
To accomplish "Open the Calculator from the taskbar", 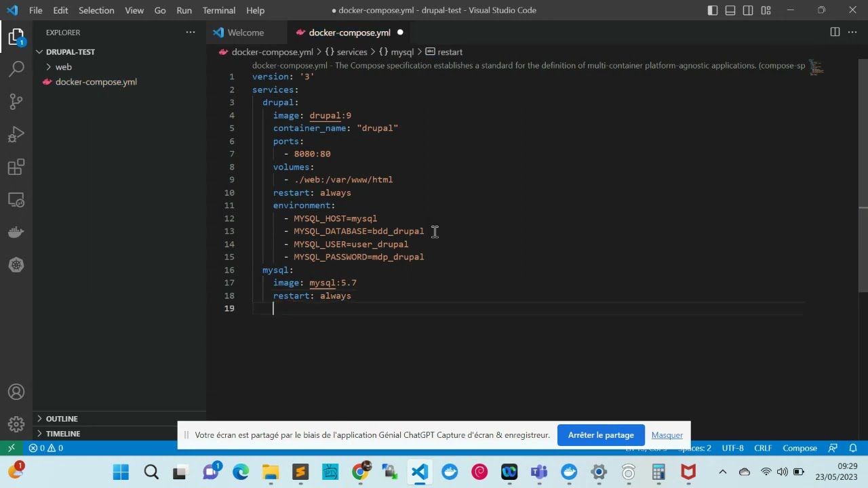I will click(658, 472).
